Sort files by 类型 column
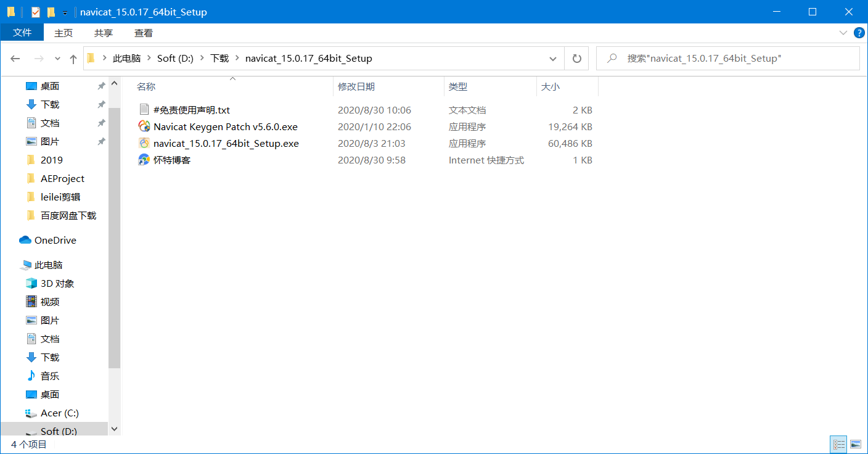Image resolution: width=868 pixels, height=454 pixels. [490, 87]
